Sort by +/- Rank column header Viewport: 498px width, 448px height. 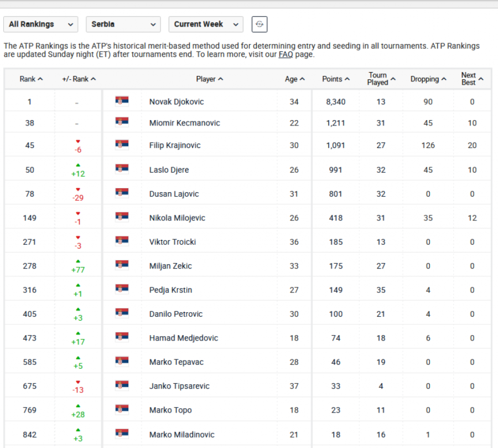click(x=79, y=79)
